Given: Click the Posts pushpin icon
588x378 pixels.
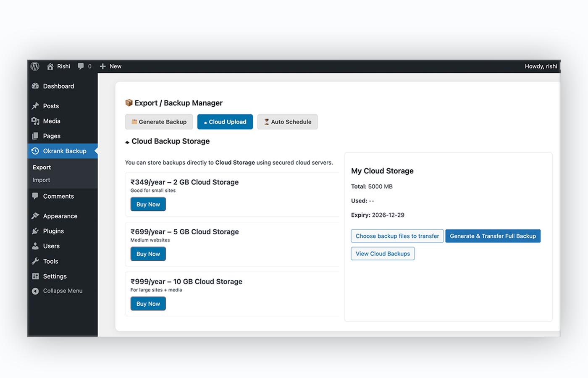Looking at the screenshot, I should [35, 105].
